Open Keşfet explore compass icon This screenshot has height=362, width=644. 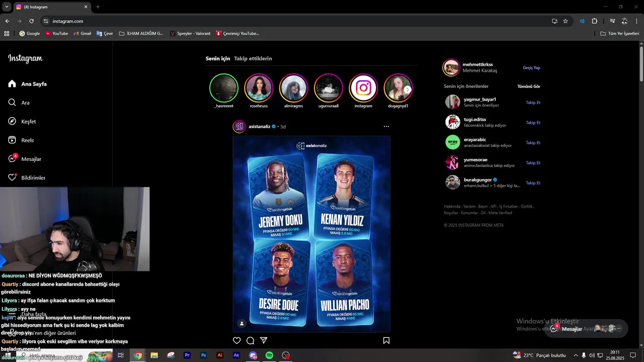tap(12, 121)
